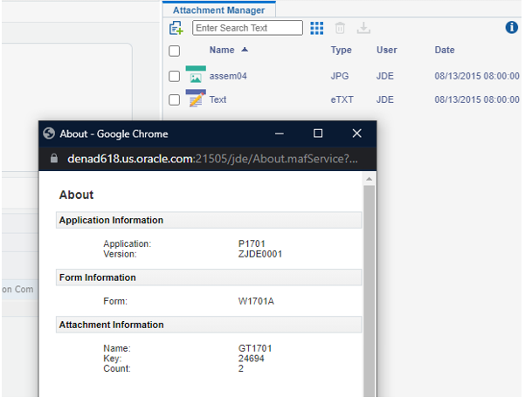Image resolution: width=532 pixels, height=411 pixels.
Task: Sort attachments by User column
Action: pyautogui.click(x=386, y=50)
